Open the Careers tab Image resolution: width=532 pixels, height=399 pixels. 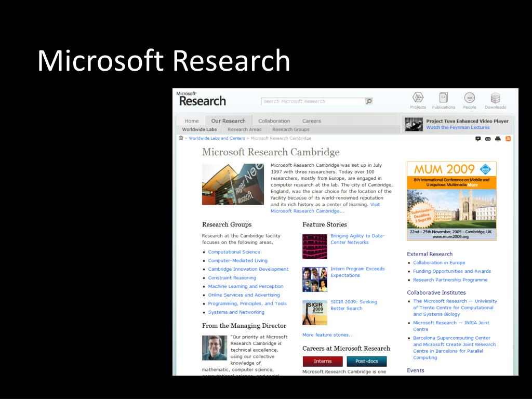click(312, 121)
